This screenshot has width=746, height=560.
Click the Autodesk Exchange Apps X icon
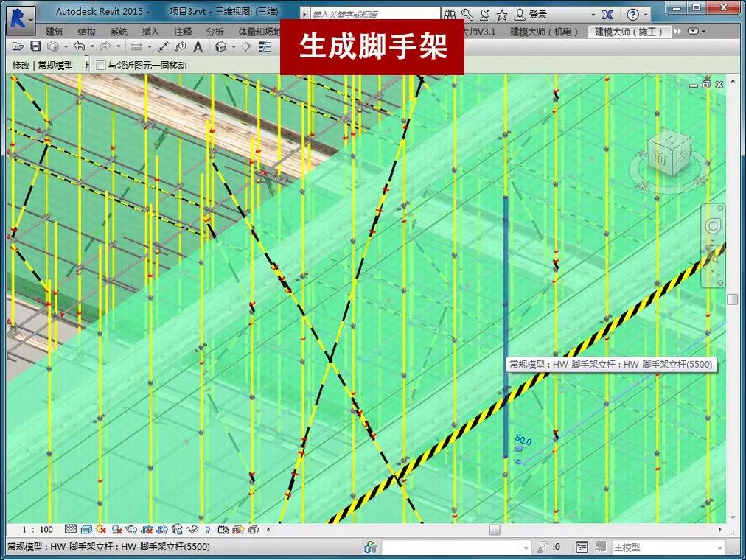click(x=607, y=15)
